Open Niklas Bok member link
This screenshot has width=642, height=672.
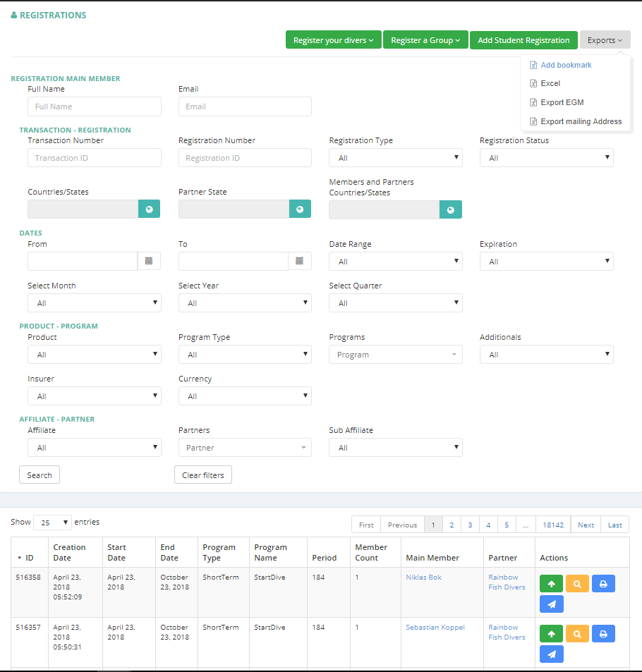coord(424,578)
